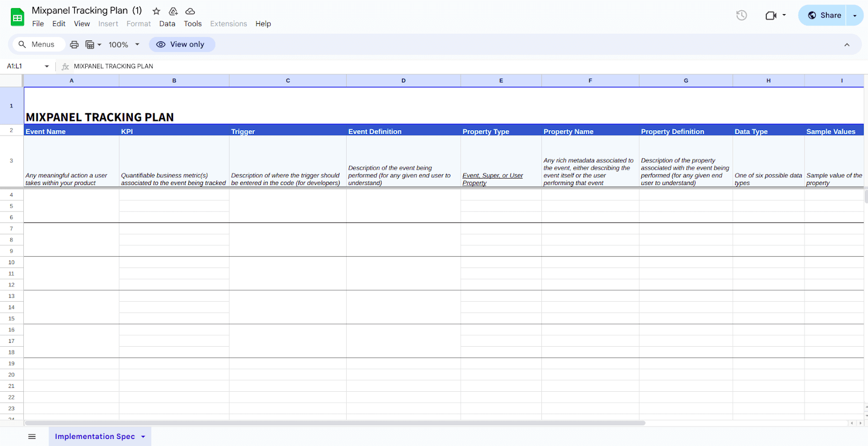Open the filter views table icon

90,44
